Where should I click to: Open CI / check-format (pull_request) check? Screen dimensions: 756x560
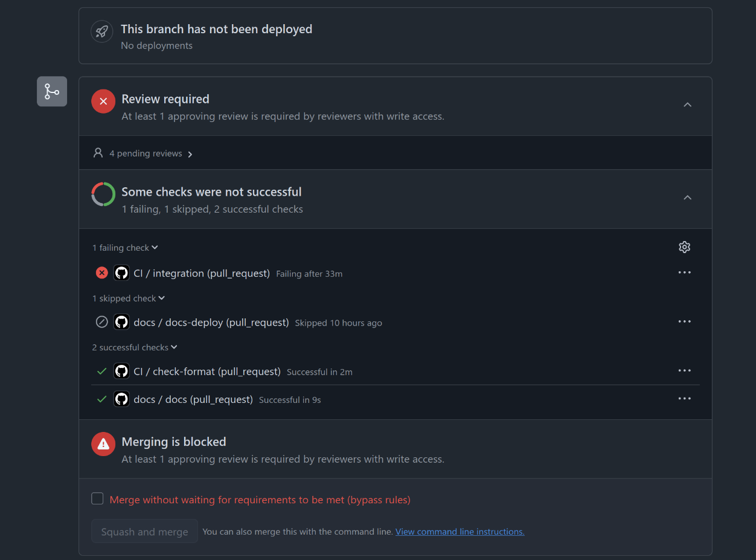click(x=207, y=372)
